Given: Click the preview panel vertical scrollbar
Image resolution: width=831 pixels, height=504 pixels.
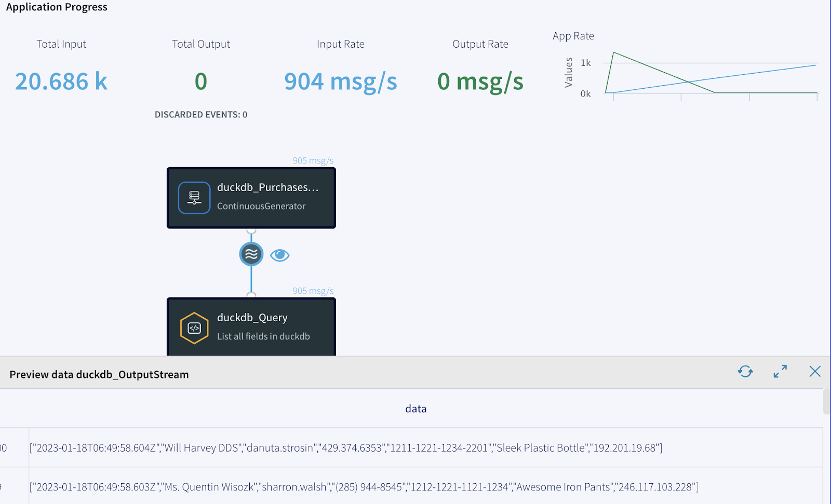Looking at the screenshot, I should (x=826, y=402).
